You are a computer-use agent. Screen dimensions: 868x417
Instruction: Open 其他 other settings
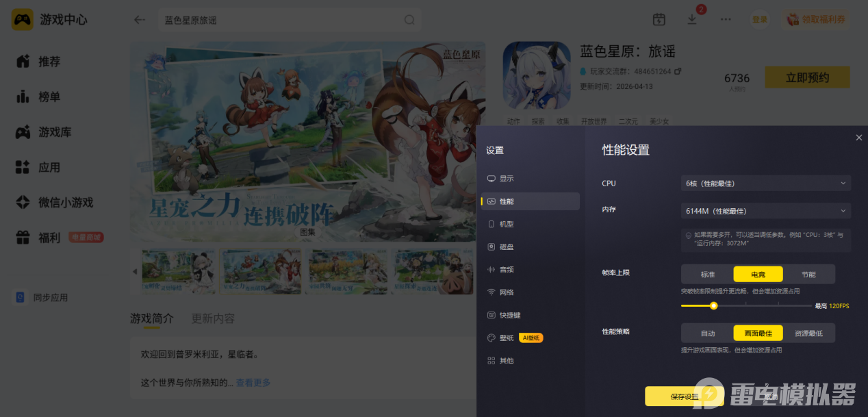530,360
